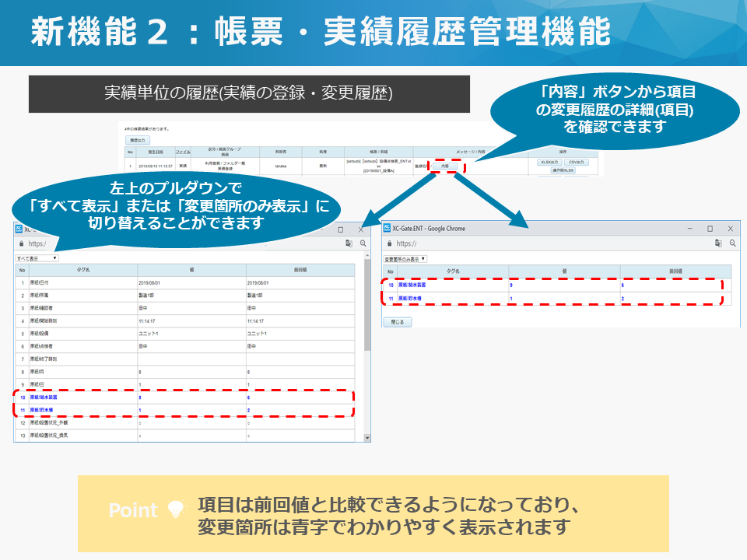Click blue row 11 原紙!貯水槽 in left window
The image size is (747, 560).
click(x=184, y=410)
